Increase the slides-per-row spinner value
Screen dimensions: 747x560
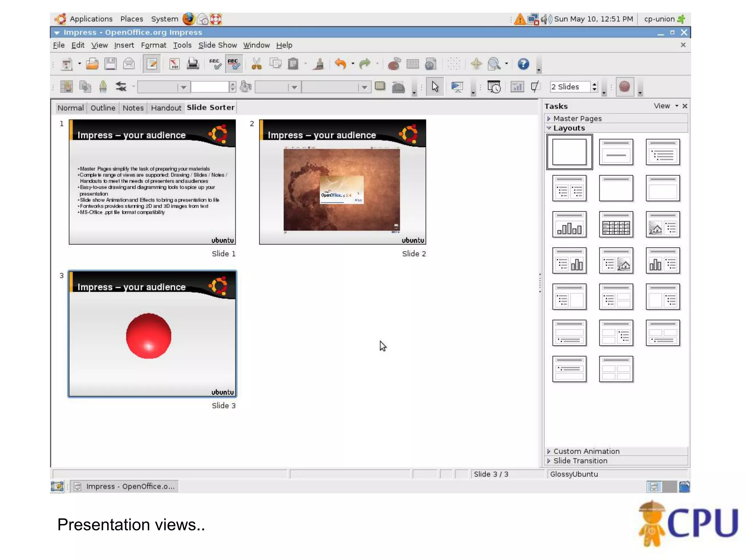tap(595, 84)
